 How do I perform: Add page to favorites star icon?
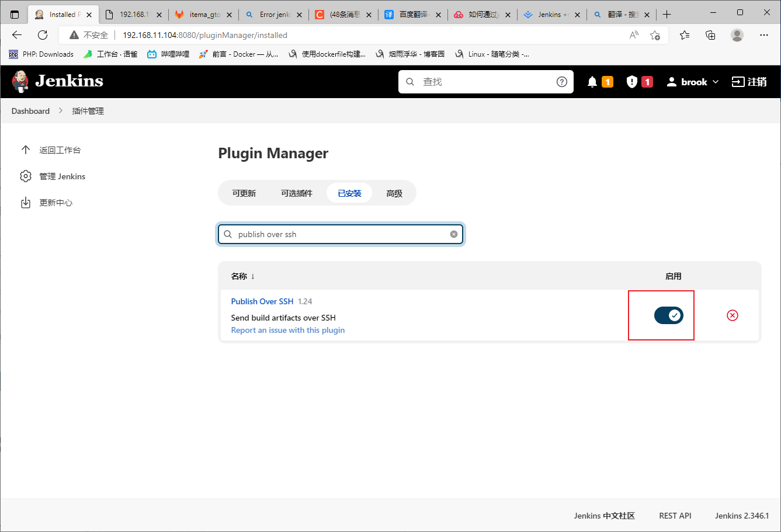(x=655, y=35)
